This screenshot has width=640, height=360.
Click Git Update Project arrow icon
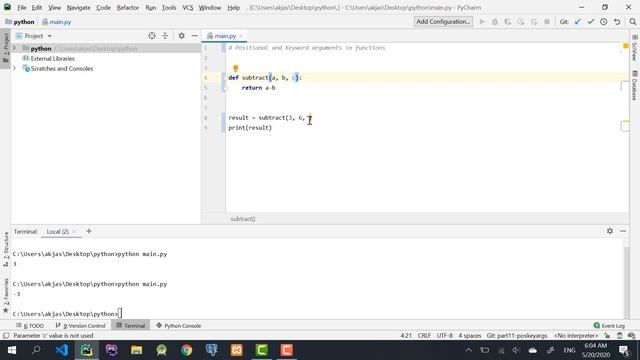point(578,22)
